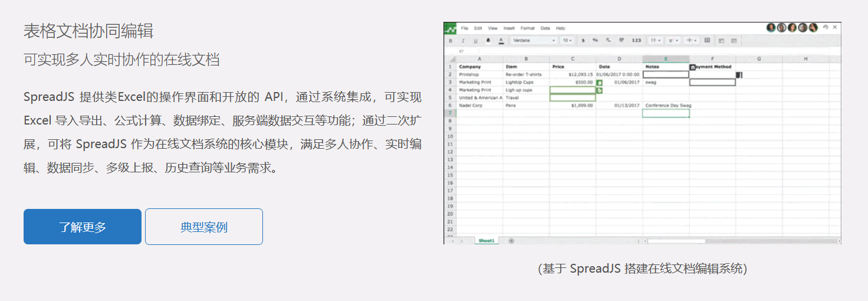Select column header H
The width and height of the screenshot is (868, 301).
click(805, 59)
